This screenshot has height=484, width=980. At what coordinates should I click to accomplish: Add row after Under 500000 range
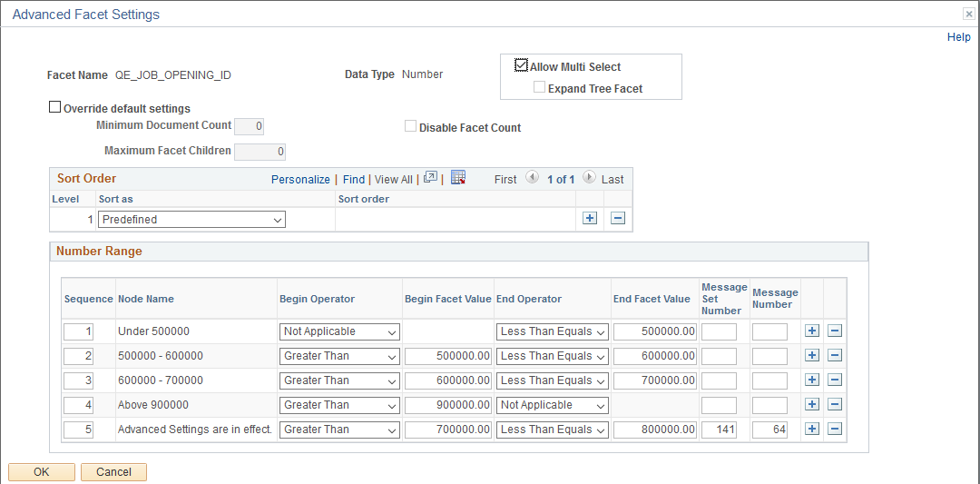pyautogui.click(x=811, y=331)
